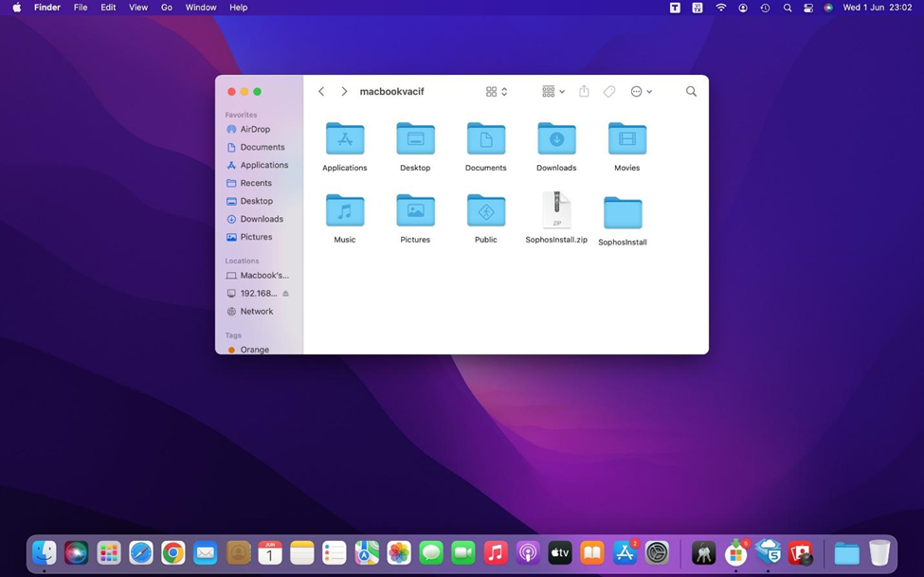Open the Finder app menu
The width and height of the screenshot is (924, 577).
(47, 8)
